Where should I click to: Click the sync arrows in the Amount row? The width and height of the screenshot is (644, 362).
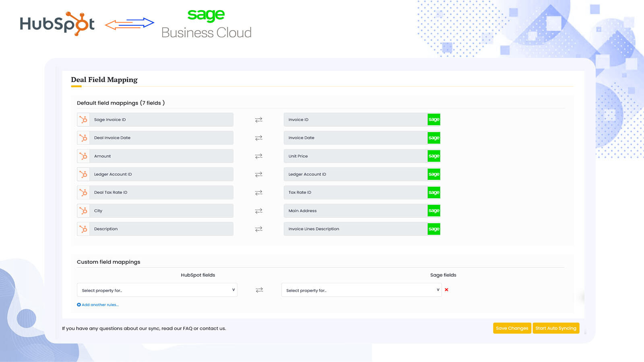258,156
